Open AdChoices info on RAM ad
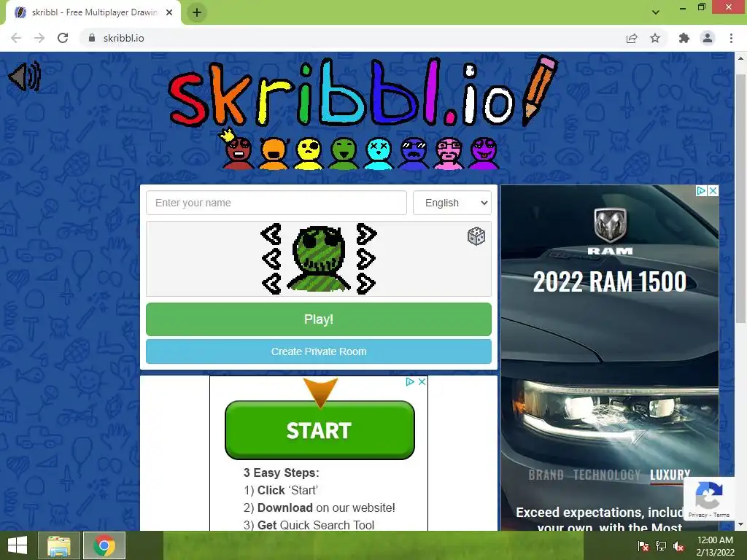This screenshot has height=560, width=747. pyautogui.click(x=701, y=191)
